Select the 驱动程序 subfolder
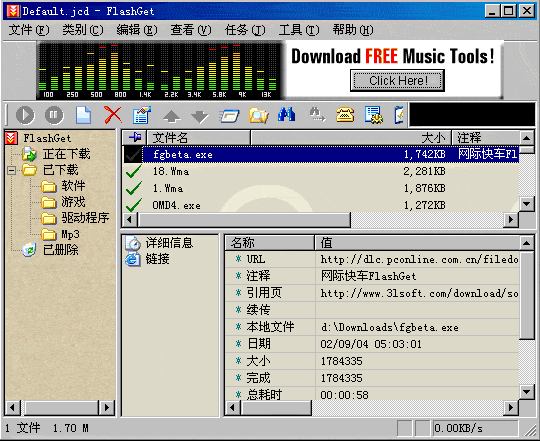540x441 pixels. point(85,218)
